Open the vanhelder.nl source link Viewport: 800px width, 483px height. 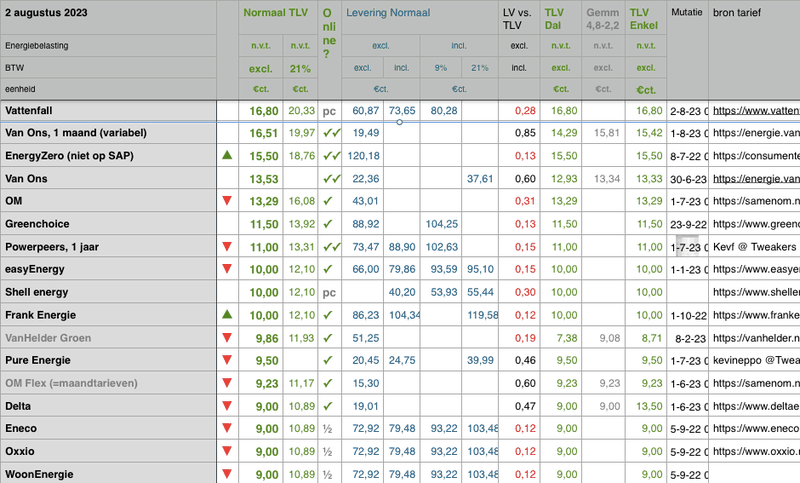755,337
